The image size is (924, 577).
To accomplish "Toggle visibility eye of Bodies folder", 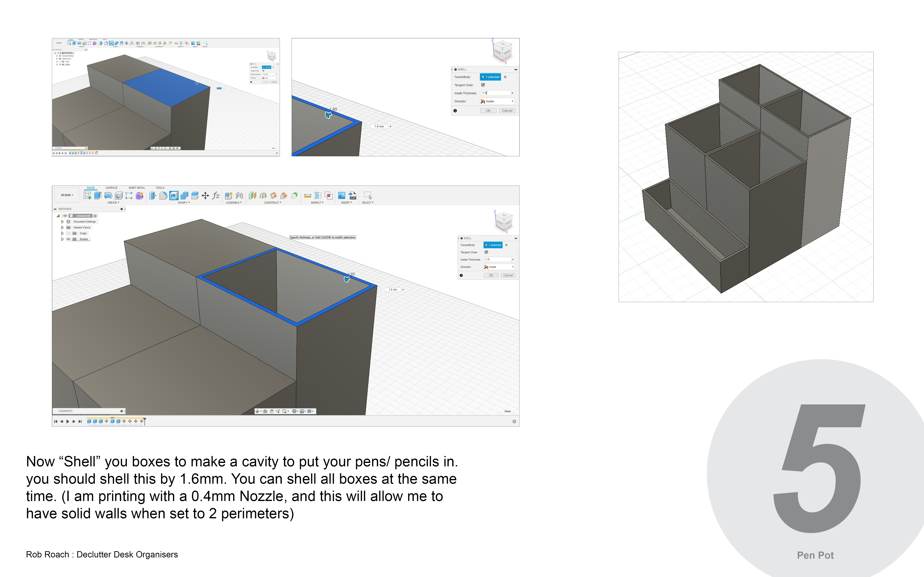I will [68, 239].
